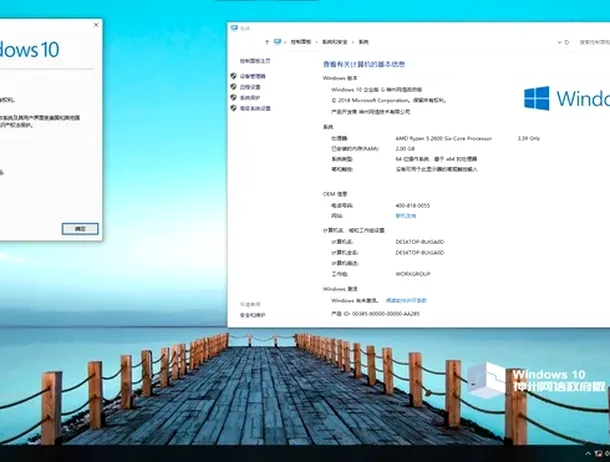Read the software license terms link

[406, 300]
